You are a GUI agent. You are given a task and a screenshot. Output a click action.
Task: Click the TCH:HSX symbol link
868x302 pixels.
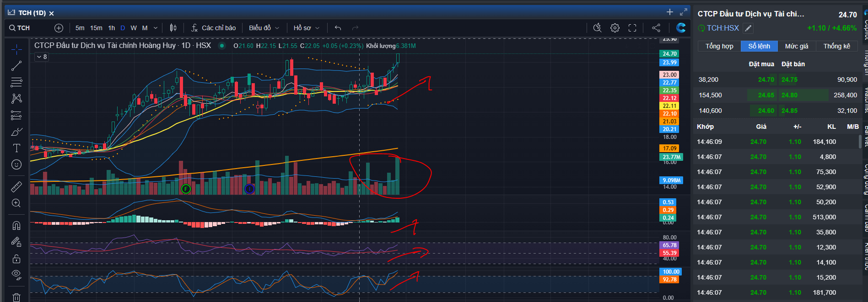722,28
